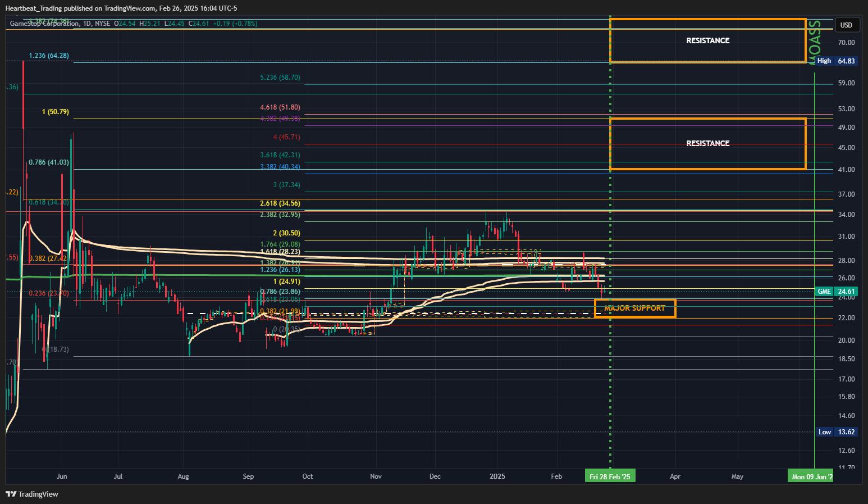Click the 0 (18.73) Fibonacci label
Image resolution: width=868 pixels, height=504 pixels.
56,349
